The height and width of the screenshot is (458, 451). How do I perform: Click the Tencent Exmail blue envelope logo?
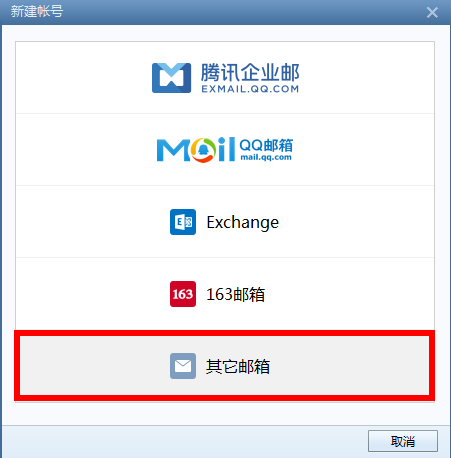click(171, 78)
